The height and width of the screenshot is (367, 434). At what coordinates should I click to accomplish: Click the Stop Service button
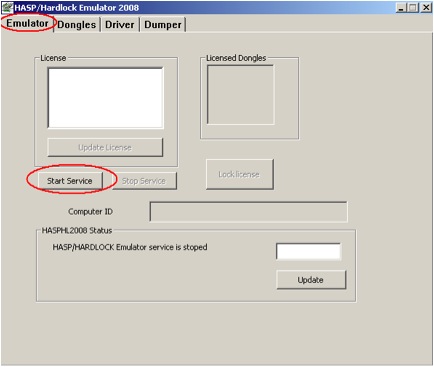(x=144, y=181)
